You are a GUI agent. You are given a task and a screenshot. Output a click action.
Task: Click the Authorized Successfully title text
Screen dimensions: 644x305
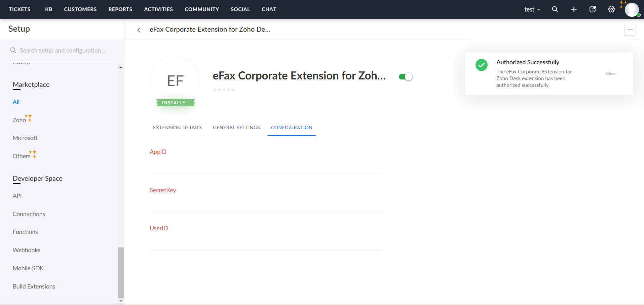coord(528,62)
